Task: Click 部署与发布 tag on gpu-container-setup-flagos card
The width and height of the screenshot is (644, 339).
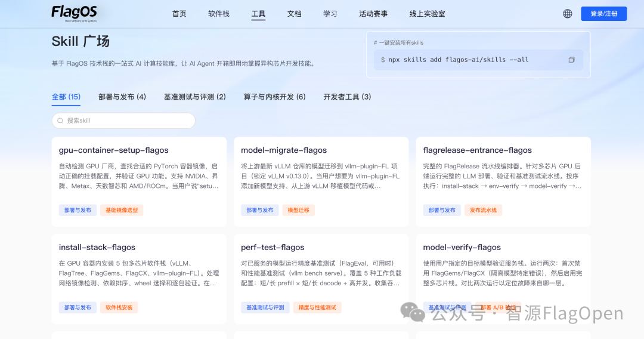Action: coord(78,210)
